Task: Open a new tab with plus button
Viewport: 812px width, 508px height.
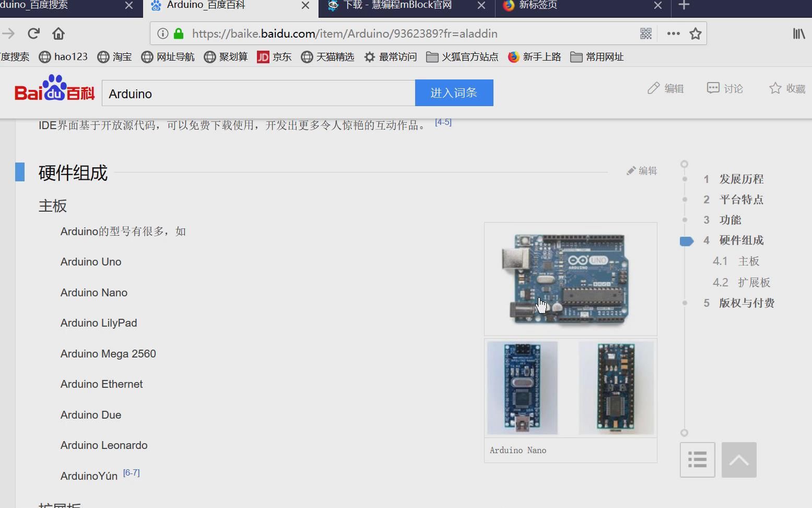Action: [x=684, y=5]
